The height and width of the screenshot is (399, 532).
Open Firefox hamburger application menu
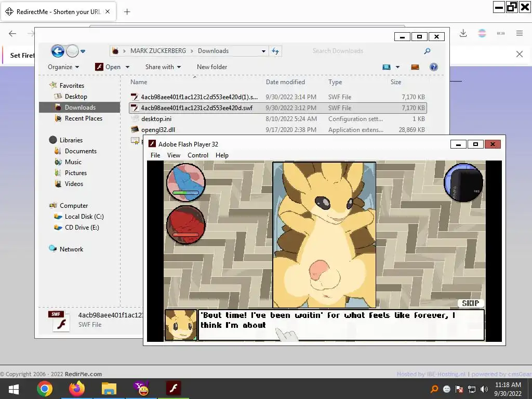pos(520,33)
